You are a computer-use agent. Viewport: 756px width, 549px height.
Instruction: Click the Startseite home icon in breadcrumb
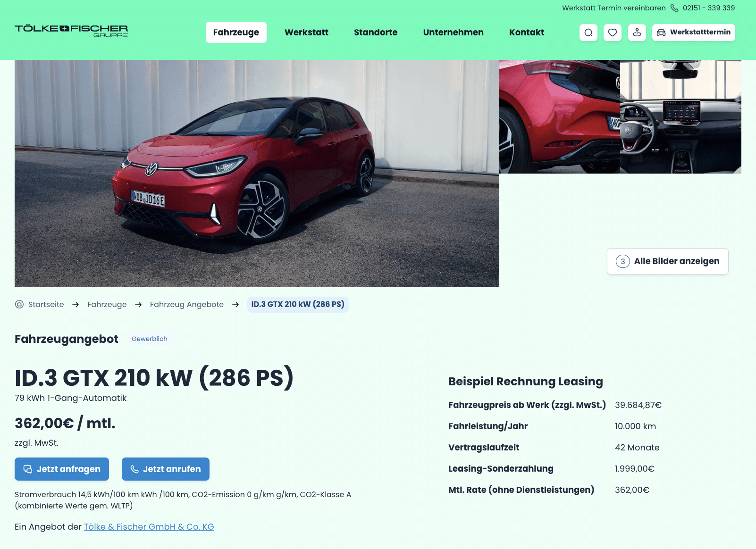pos(19,304)
